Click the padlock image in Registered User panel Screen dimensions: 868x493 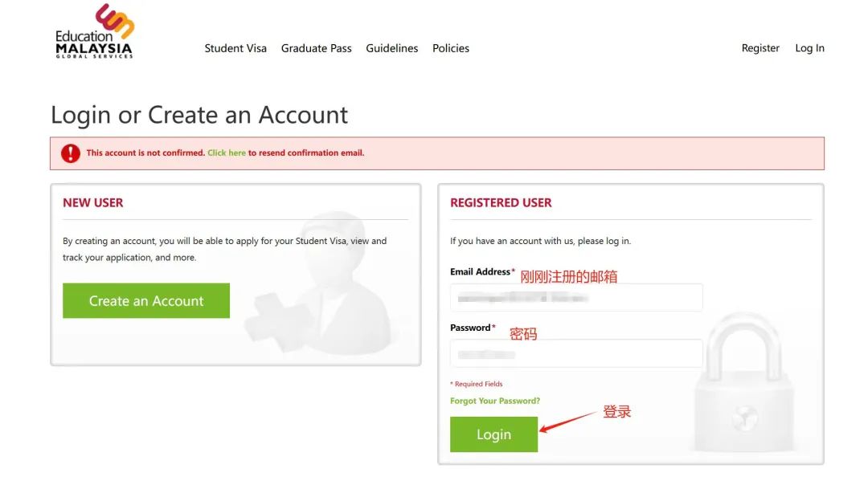743,381
